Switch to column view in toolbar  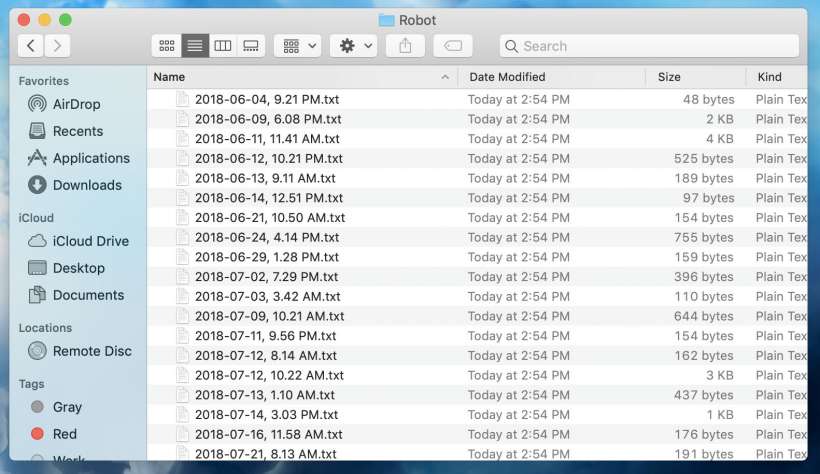click(x=223, y=46)
